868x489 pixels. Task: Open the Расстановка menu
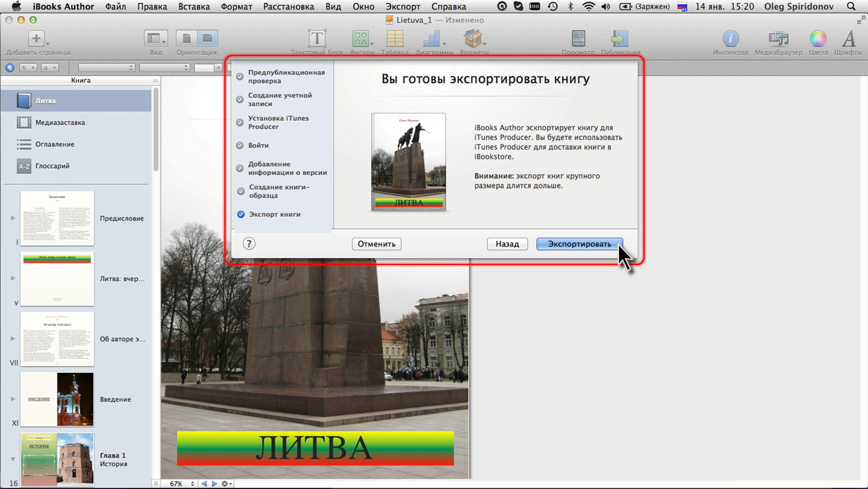click(x=289, y=6)
